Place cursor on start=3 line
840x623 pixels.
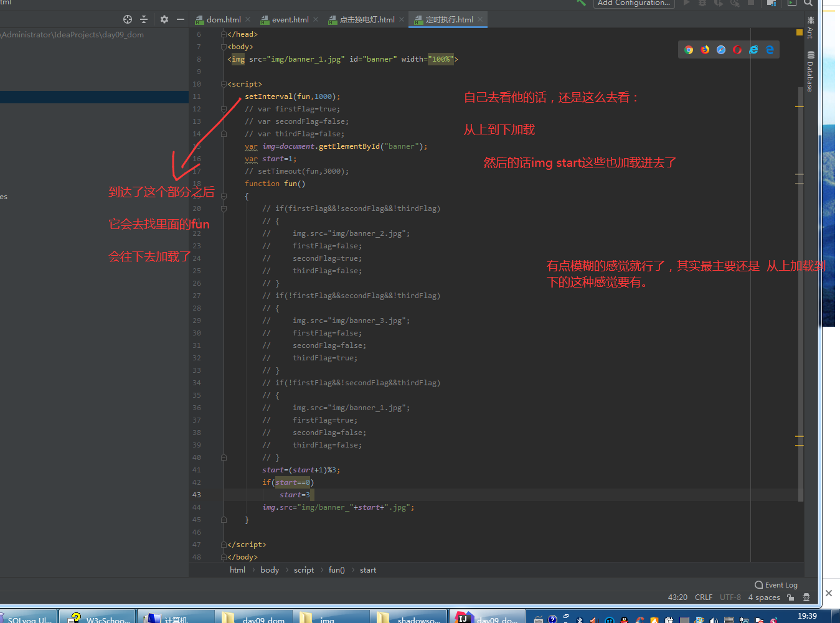295,495
